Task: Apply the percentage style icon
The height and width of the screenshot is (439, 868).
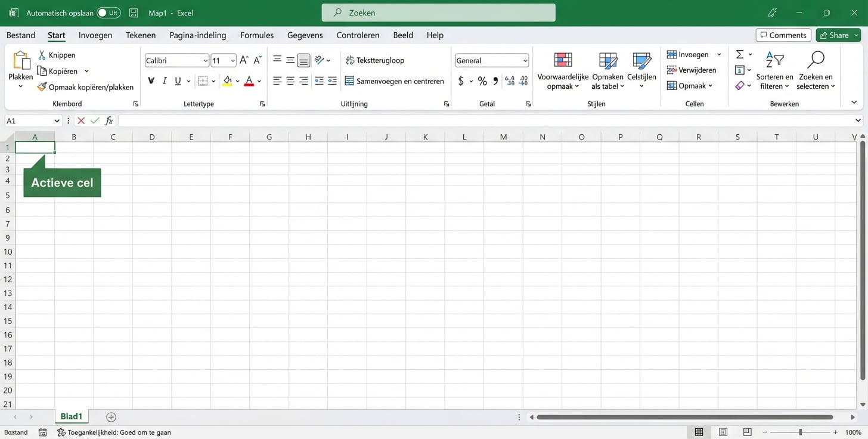Action: 482,81
